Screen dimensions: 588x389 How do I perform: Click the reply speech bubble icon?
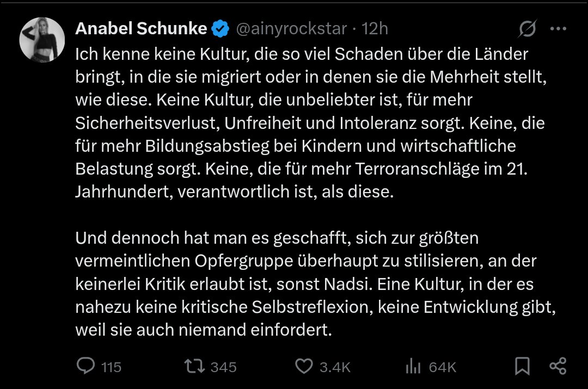(85, 366)
